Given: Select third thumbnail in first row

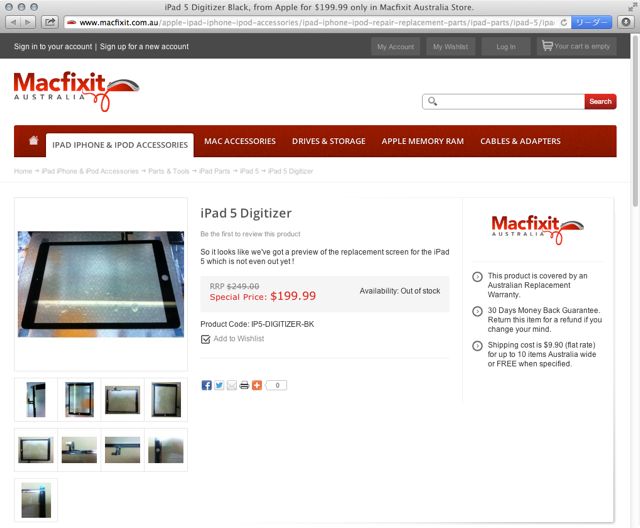Looking at the screenshot, I should tap(122, 399).
